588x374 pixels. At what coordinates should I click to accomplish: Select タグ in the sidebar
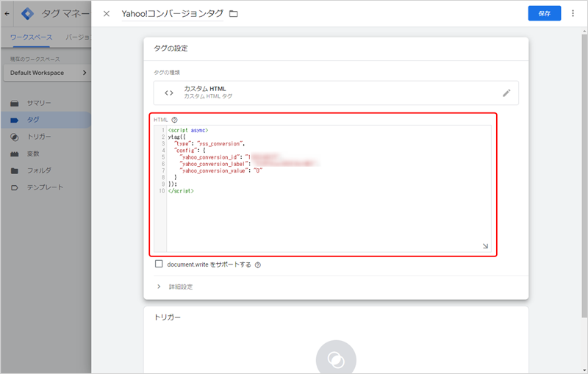tap(46, 120)
